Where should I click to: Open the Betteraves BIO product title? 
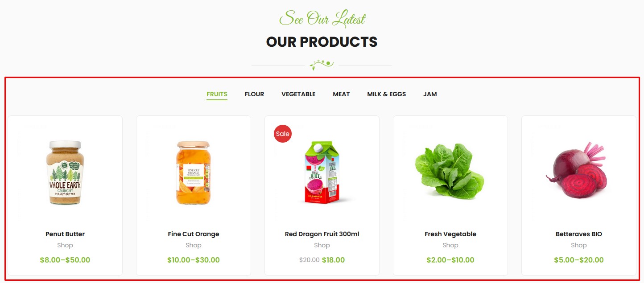tap(579, 234)
